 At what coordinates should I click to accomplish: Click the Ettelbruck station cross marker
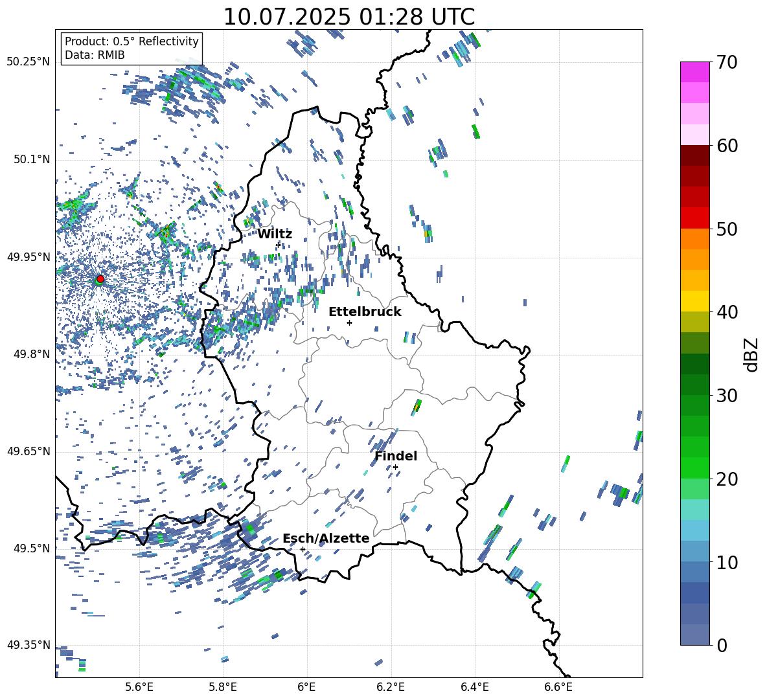pyautogui.click(x=349, y=322)
